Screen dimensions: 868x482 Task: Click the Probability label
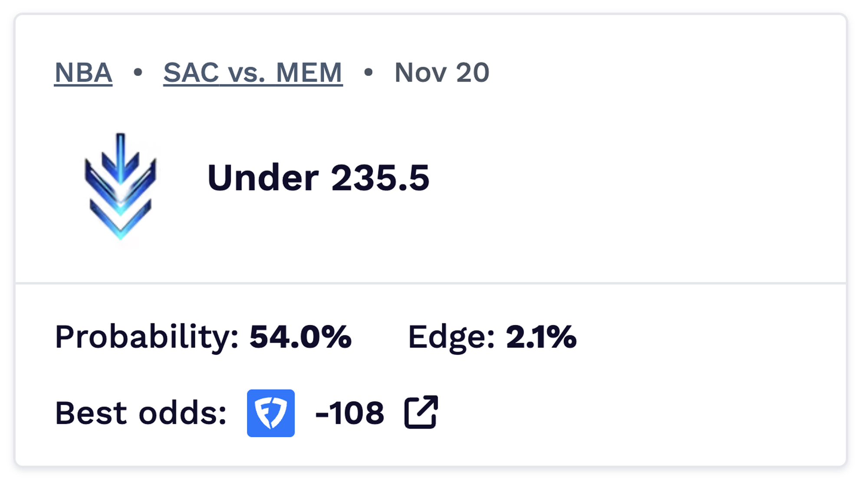(147, 337)
